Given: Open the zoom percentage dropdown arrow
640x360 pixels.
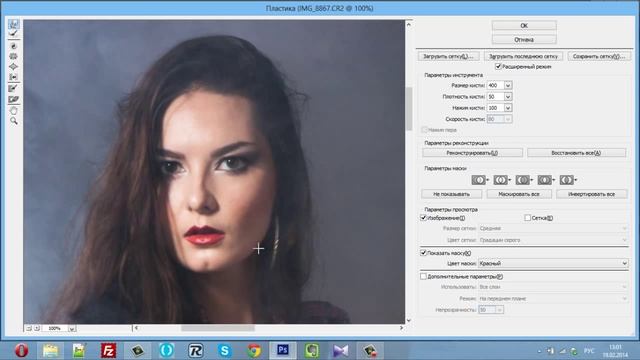Looking at the screenshot, I should click(x=72, y=329).
